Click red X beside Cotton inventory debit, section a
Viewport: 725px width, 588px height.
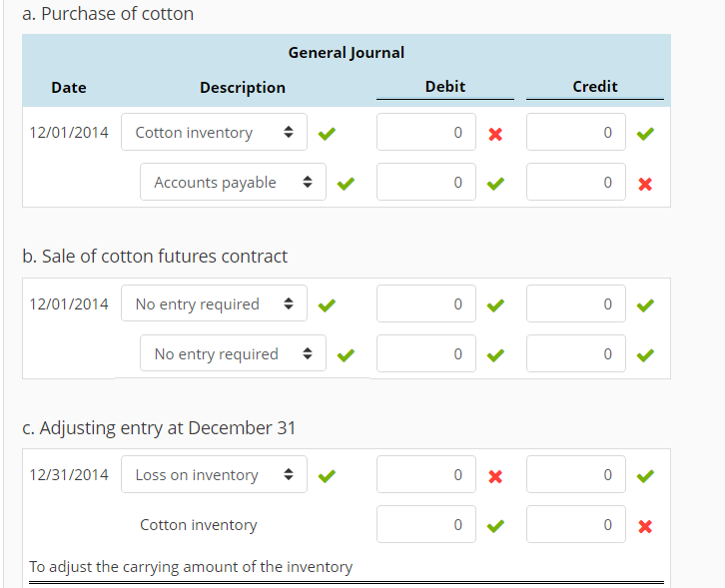pos(495,134)
